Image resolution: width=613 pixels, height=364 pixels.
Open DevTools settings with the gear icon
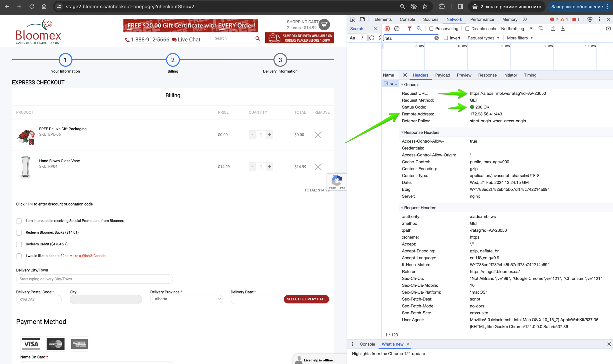(x=590, y=19)
